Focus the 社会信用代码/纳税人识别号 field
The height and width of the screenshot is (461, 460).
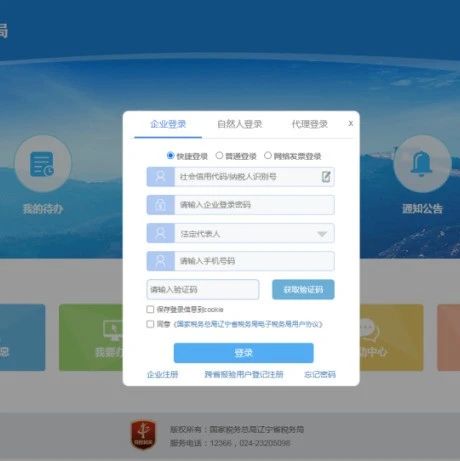[240, 177]
